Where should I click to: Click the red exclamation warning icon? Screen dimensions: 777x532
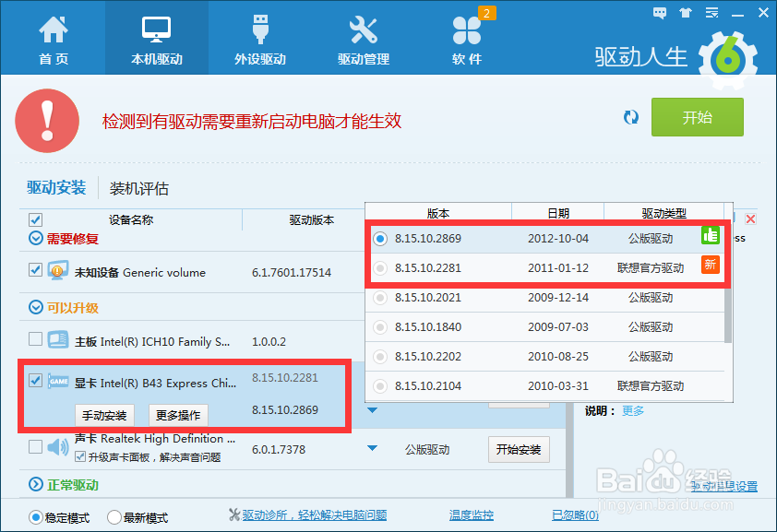coord(47,121)
